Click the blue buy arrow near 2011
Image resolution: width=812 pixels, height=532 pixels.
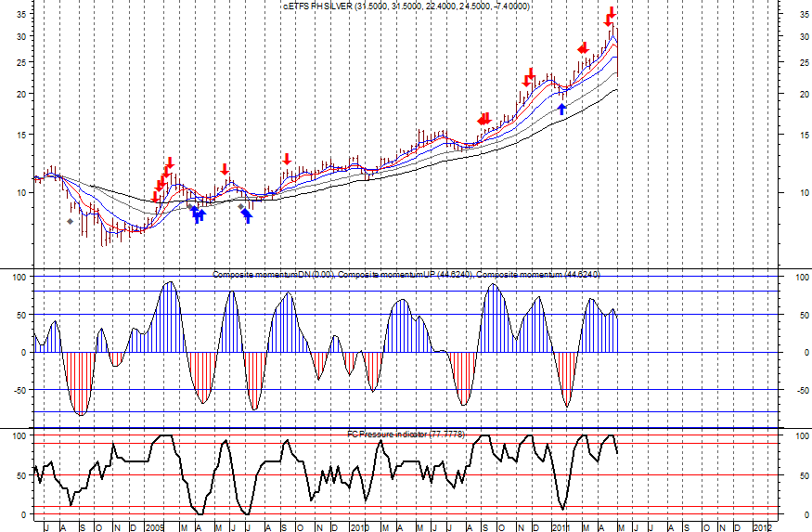tap(561, 109)
